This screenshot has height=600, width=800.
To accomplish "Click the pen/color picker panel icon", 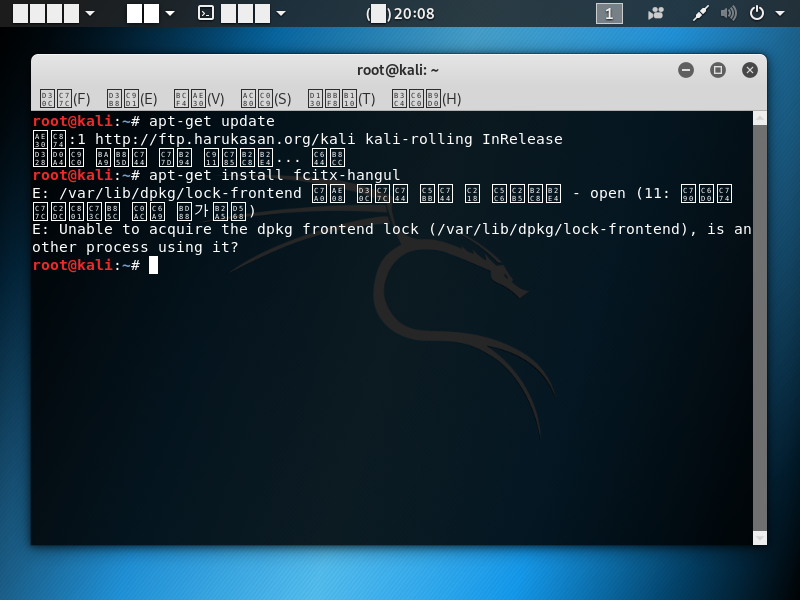I will [x=701, y=13].
